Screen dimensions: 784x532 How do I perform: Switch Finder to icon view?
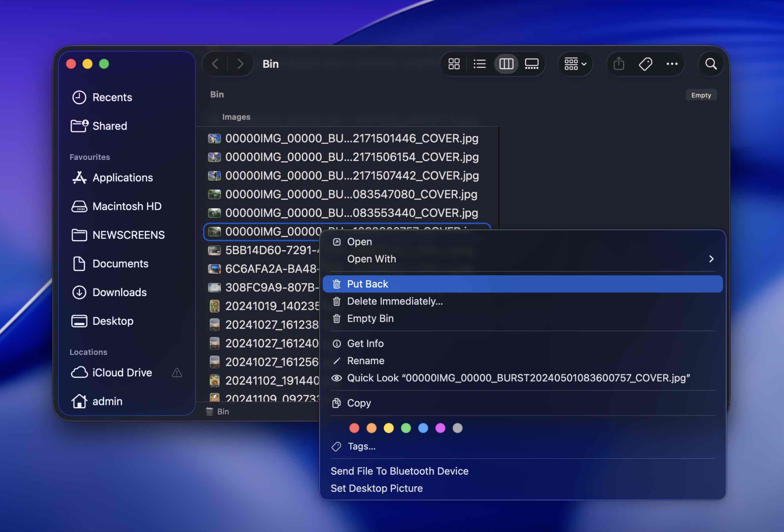pyautogui.click(x=454, y=64)
